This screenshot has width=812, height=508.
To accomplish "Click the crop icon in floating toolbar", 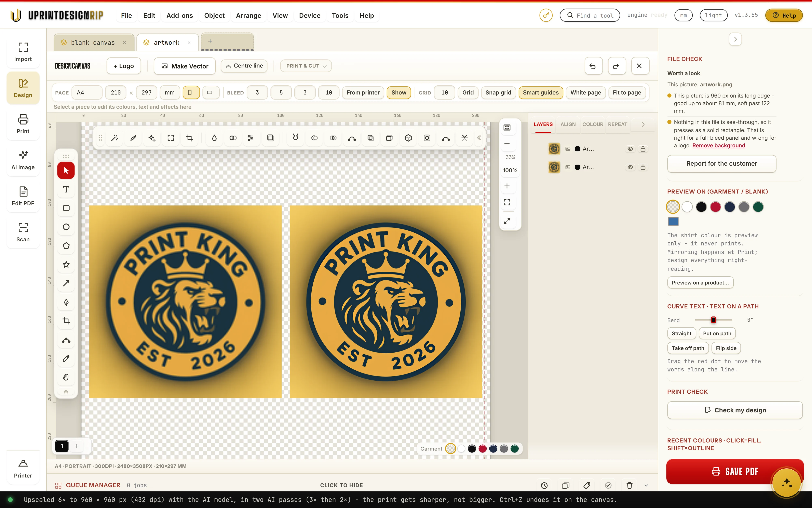I will 190,138.
